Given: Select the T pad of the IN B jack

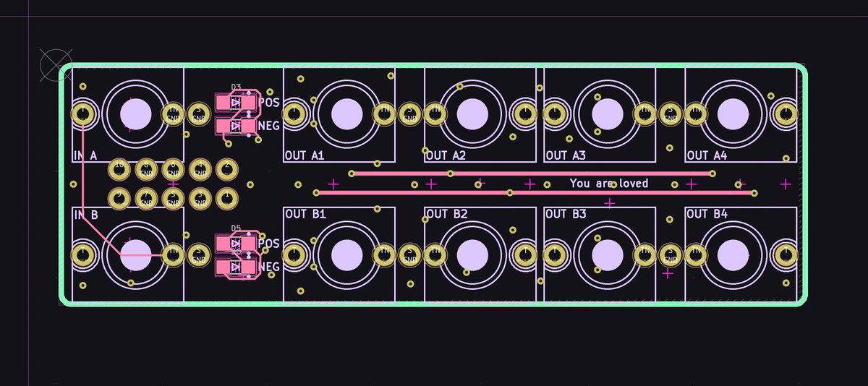Looking at the screenshot, I should (x=84, y=254).
